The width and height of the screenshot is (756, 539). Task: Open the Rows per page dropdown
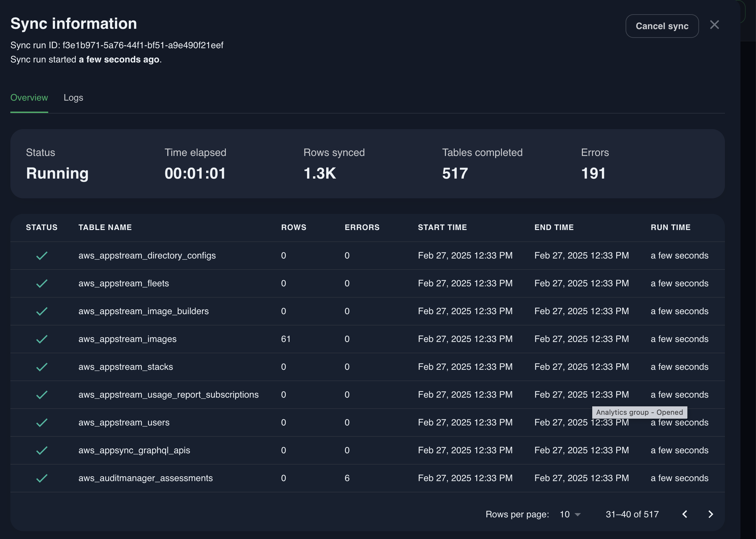[570, 514]
